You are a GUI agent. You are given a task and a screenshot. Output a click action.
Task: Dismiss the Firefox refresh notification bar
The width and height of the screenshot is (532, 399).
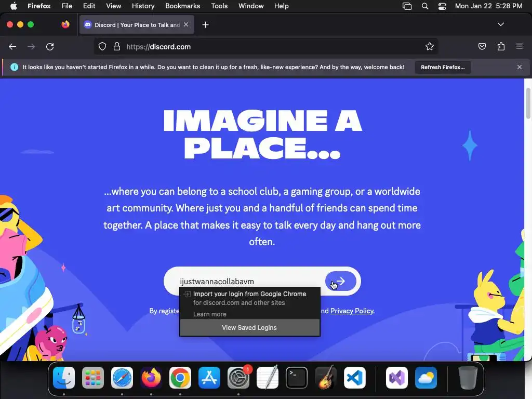click(x=520, y=67)
